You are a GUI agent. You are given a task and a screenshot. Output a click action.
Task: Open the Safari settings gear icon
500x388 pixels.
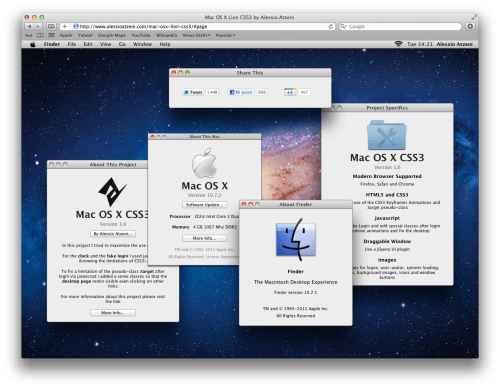click(470, 26)
